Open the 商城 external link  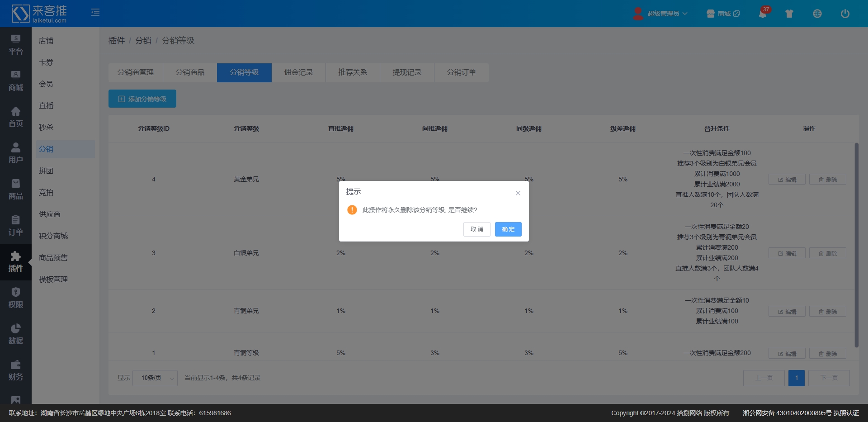point(723,14)
